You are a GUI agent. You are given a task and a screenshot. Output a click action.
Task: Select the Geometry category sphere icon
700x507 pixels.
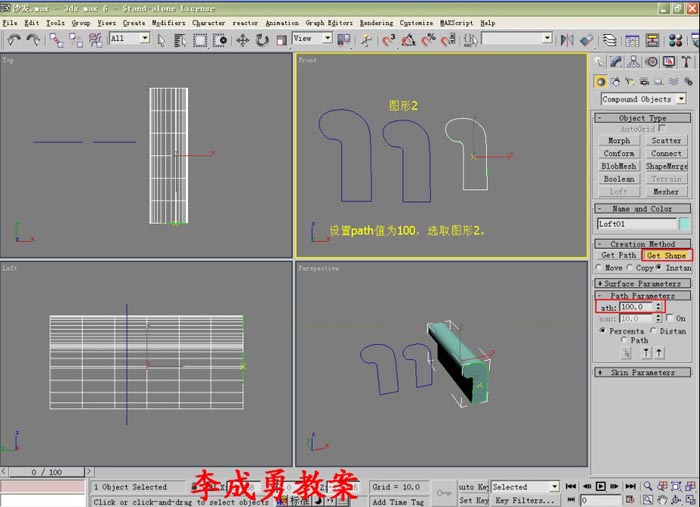(601, 82)
